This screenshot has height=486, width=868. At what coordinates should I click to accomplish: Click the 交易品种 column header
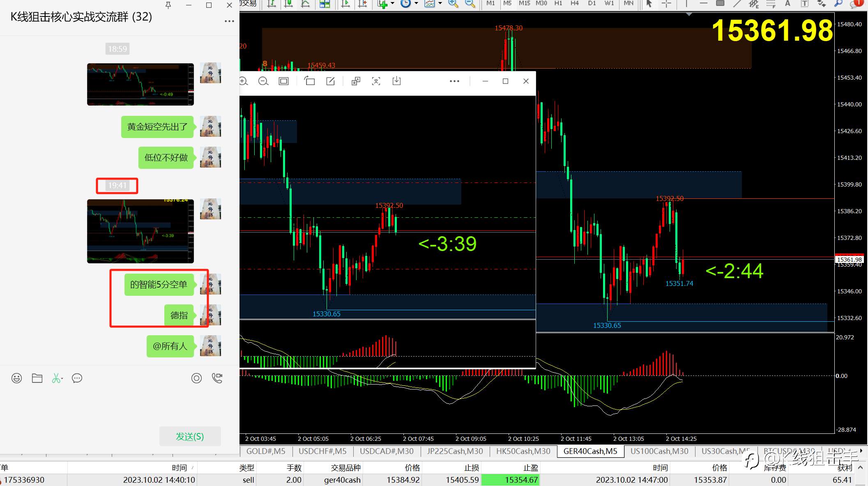pos(346,468)
